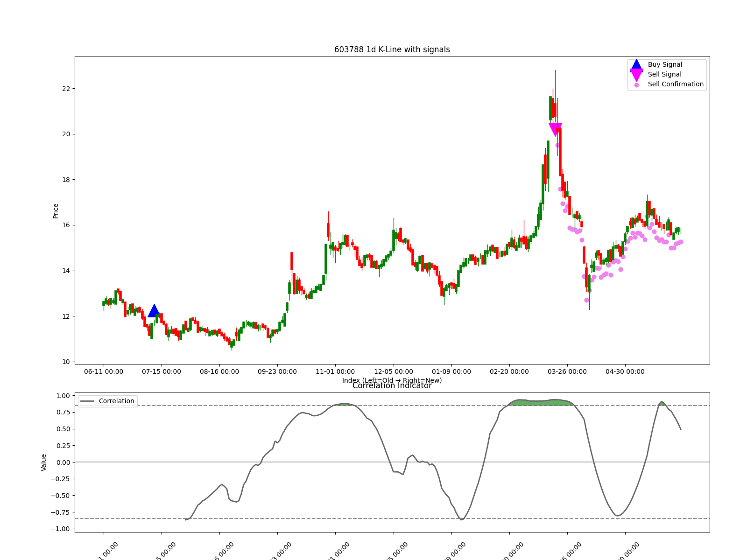Click the violet Sell Confirmation dot in the legend
This screenshot has width=747, height=560.
(x=636, y=85)
